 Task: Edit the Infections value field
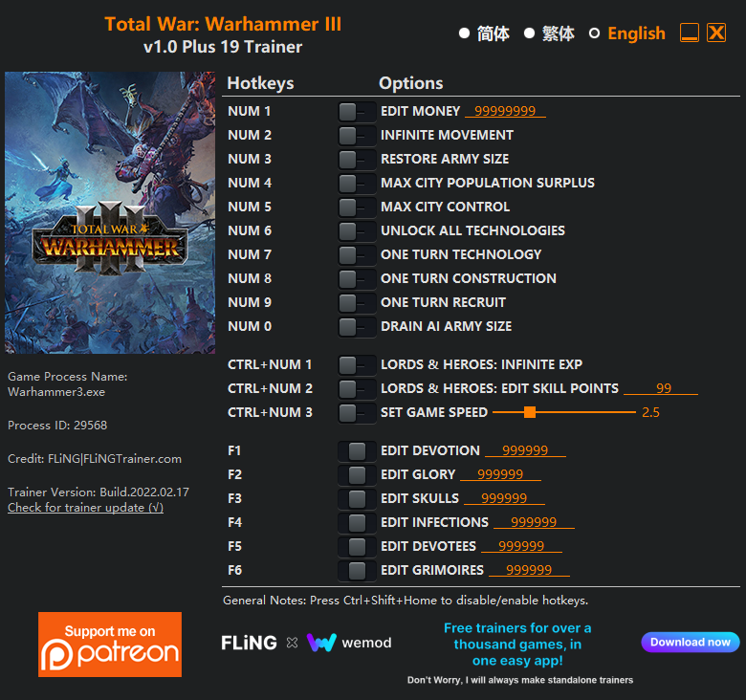534,522
